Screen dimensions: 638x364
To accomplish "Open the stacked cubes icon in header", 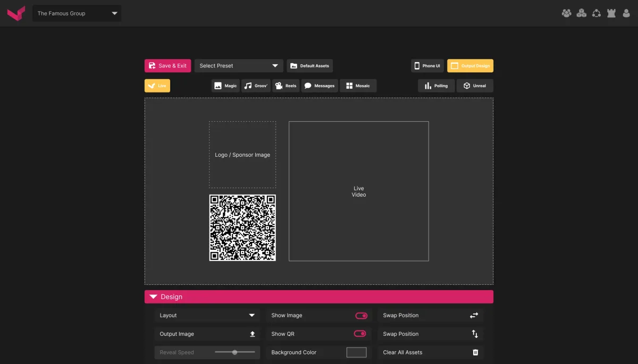I will point(582,13).
